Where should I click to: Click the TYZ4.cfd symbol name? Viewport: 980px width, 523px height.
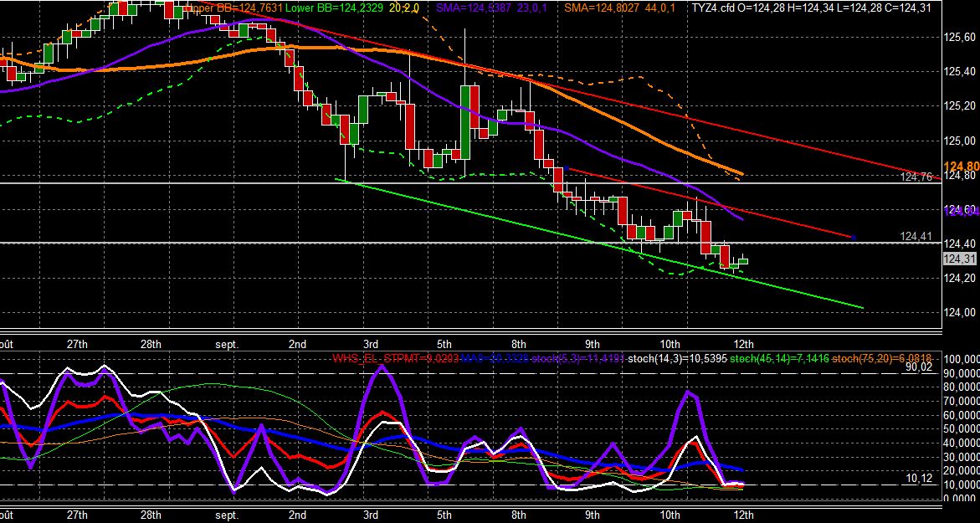[712, 8]
